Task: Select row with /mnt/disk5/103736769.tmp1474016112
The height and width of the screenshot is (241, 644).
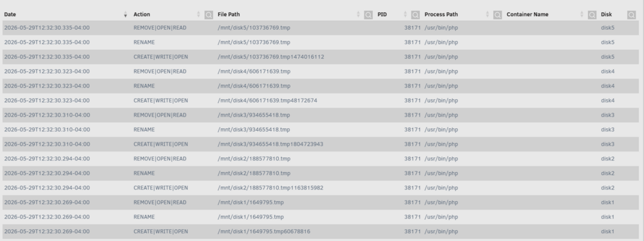Action: point(320,57)
